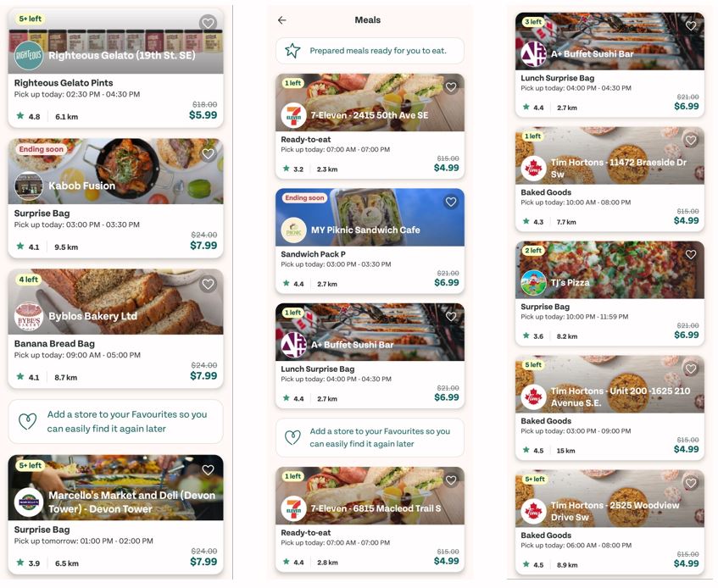Tap the heart on Byblos Bakery Ltd card
This screenshot has width=718, height=588.
[x=208, y=284]
